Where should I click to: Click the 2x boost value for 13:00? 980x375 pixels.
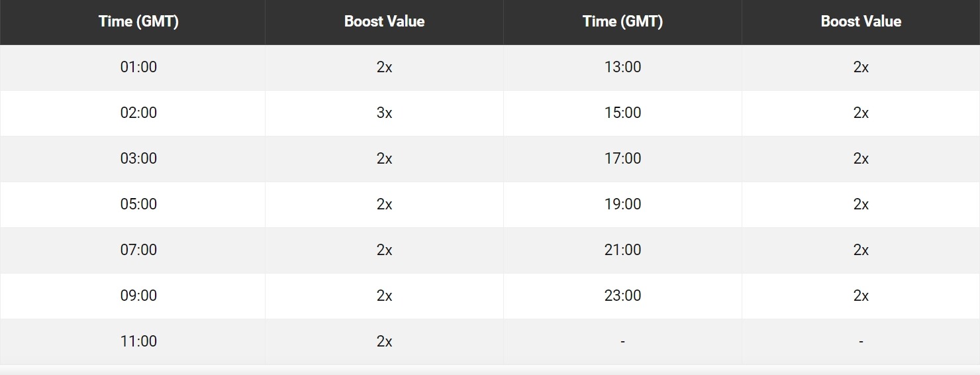click(x=861, y=67)
